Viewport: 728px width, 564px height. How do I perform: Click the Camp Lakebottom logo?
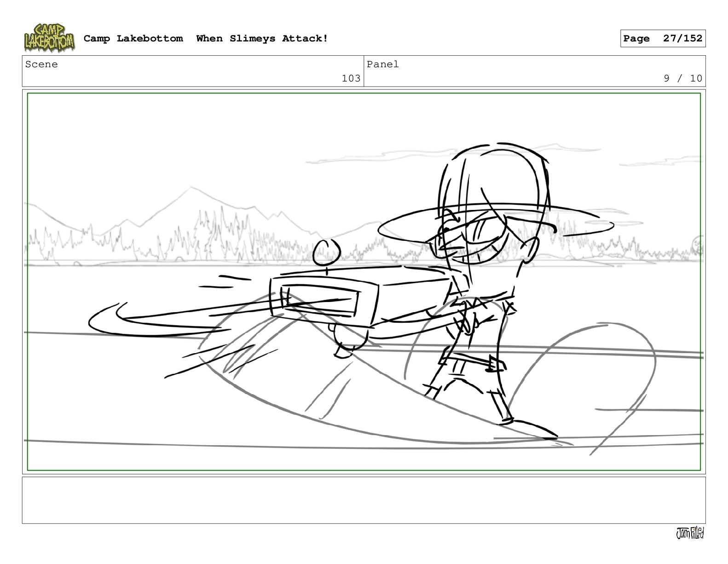point(49,38)
